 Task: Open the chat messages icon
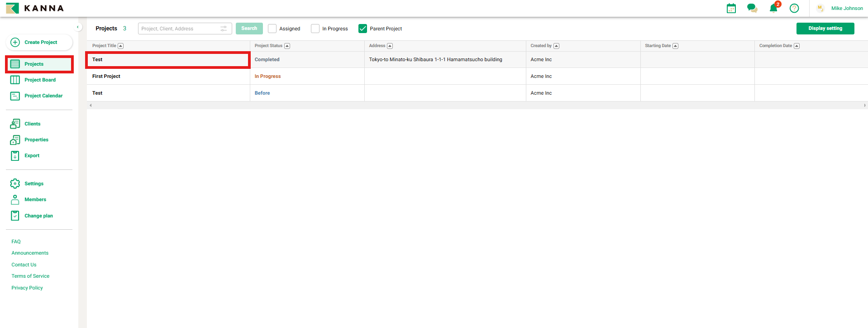coord(752,8)
